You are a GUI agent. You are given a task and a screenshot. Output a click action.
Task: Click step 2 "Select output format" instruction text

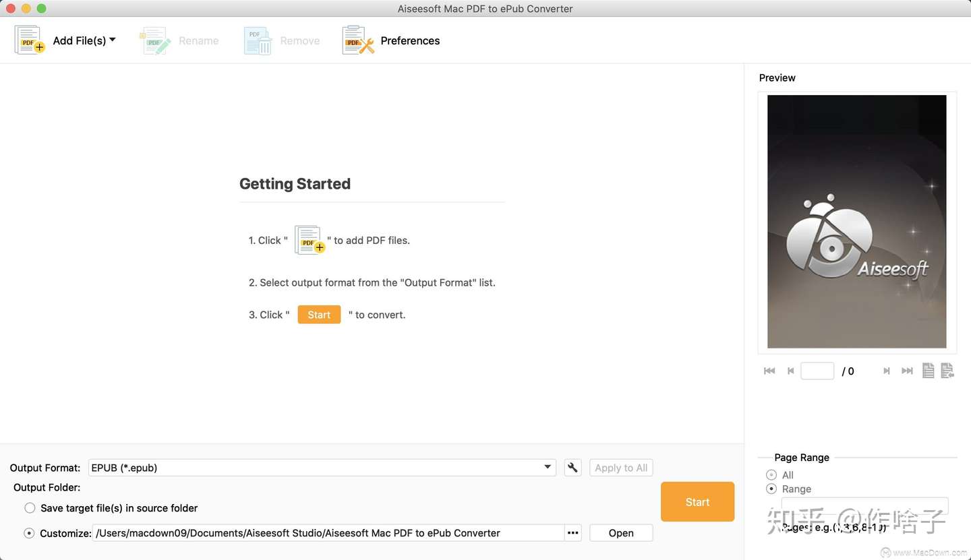[372, 282]
